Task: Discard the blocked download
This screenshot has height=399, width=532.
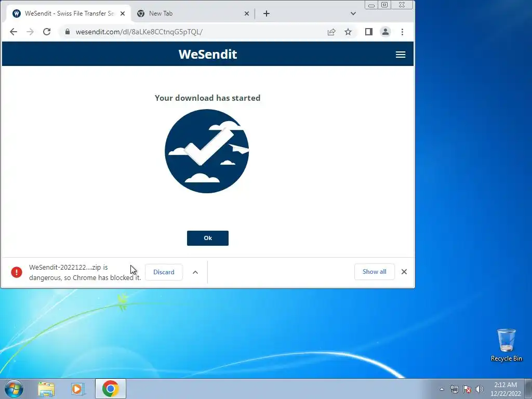Action: tap(164, 272)
